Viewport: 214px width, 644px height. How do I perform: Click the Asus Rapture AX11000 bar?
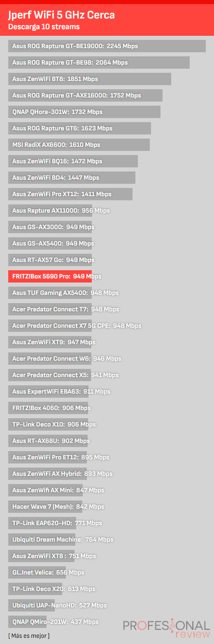(50, 211)
